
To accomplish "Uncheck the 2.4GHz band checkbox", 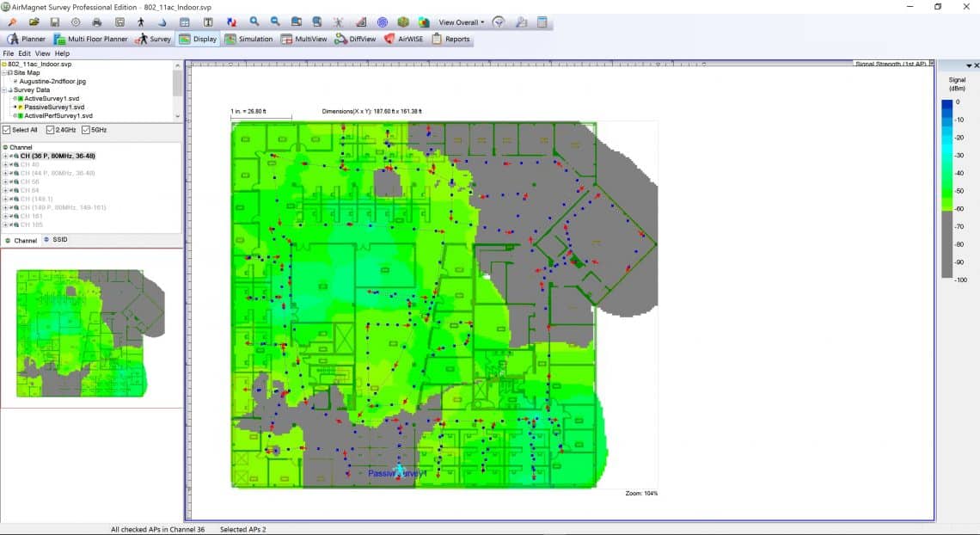I will pos(50,130).
